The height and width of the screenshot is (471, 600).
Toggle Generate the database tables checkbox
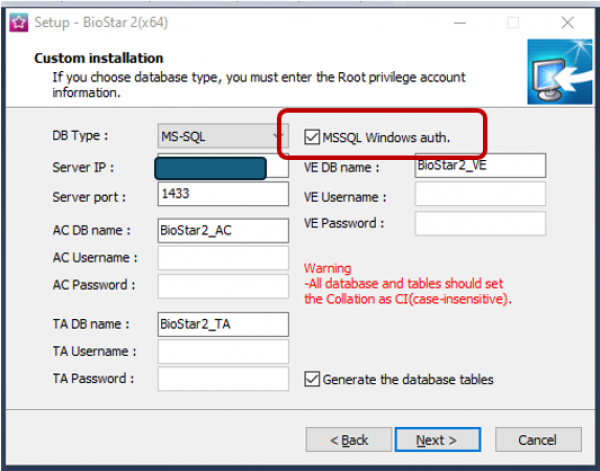pos(312,379)
